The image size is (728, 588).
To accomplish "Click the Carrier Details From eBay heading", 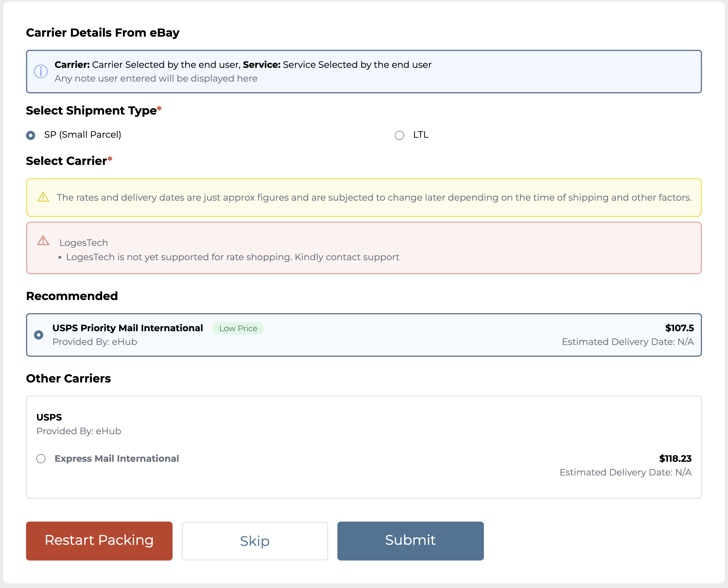I will point(103,33).
